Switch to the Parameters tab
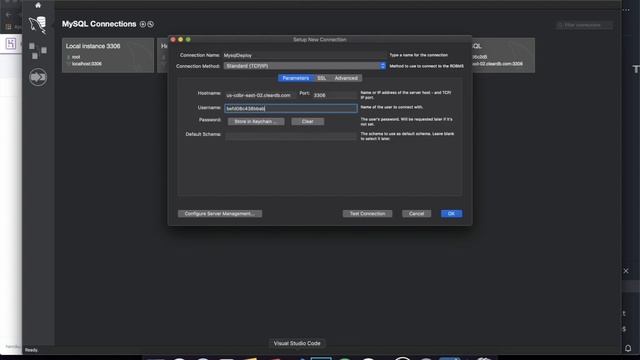This screenshot has width=640, height=360. point(296,78)
